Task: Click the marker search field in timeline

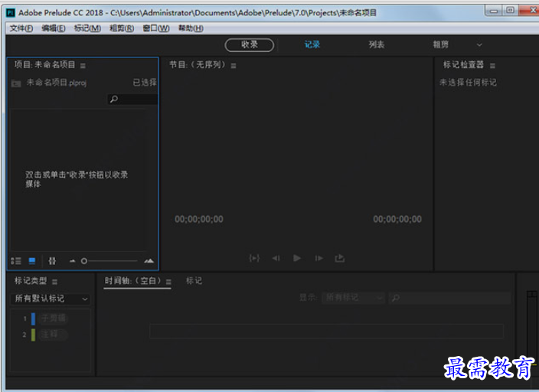Action: [x=449, y=298]
